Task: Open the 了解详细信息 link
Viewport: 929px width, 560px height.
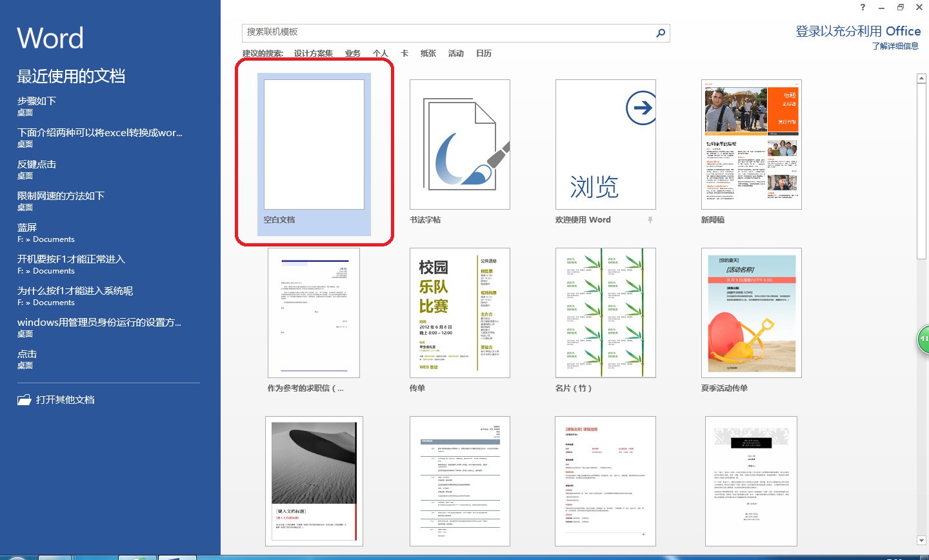Action: 895,46
